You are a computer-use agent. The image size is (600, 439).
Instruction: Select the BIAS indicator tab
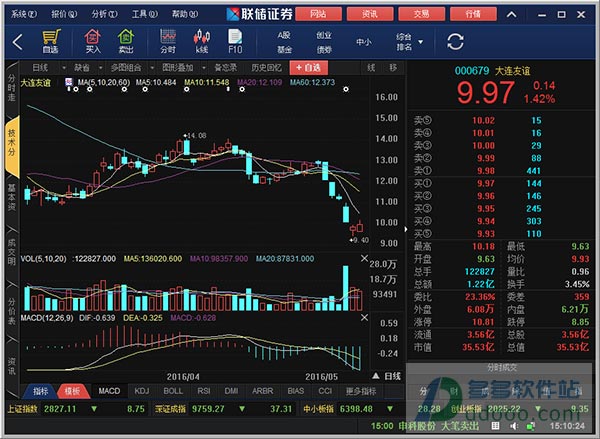tap(295, 391)
